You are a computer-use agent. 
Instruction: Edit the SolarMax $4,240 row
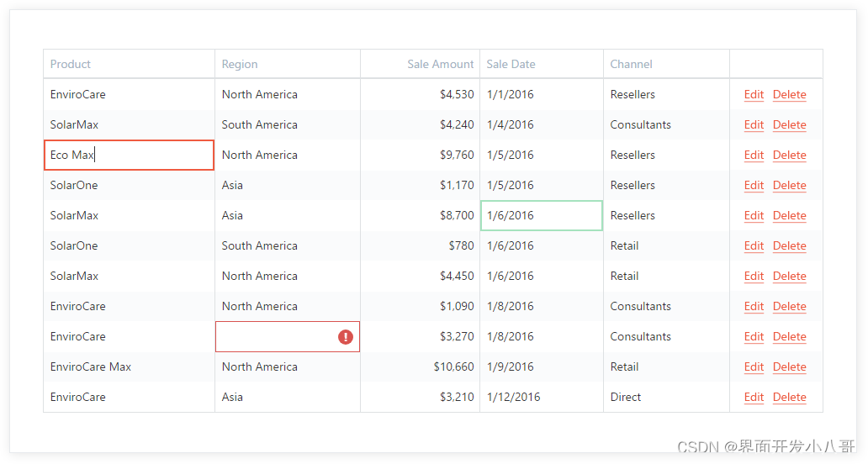754,125
